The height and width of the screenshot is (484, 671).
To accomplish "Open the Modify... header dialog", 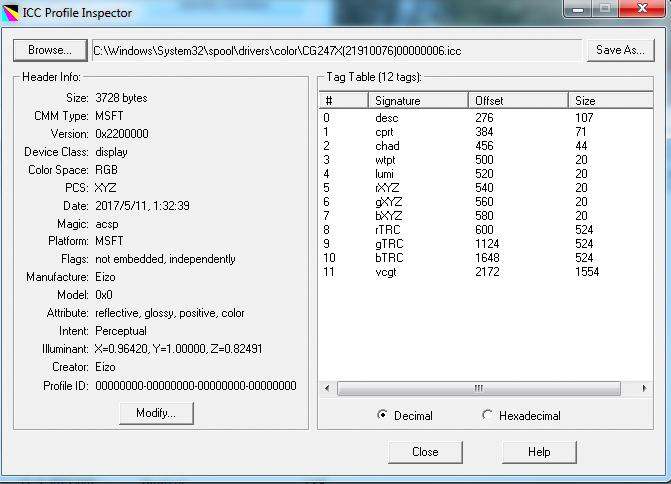I will pyautogui.click(x=156, y=413).
